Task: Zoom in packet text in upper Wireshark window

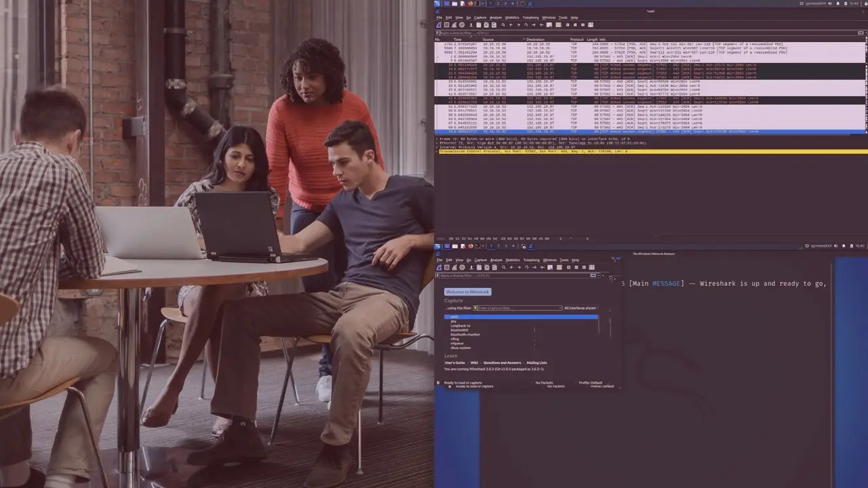Action: click(x=568, y=25)
